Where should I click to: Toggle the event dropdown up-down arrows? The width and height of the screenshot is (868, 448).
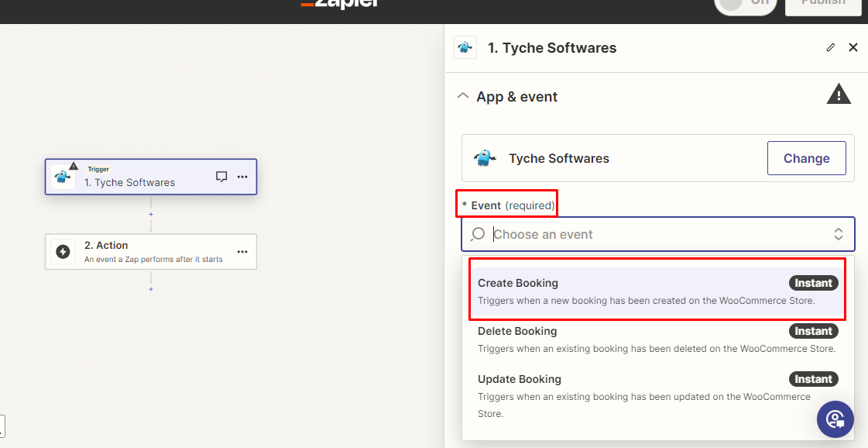click(x=838, y=234)
